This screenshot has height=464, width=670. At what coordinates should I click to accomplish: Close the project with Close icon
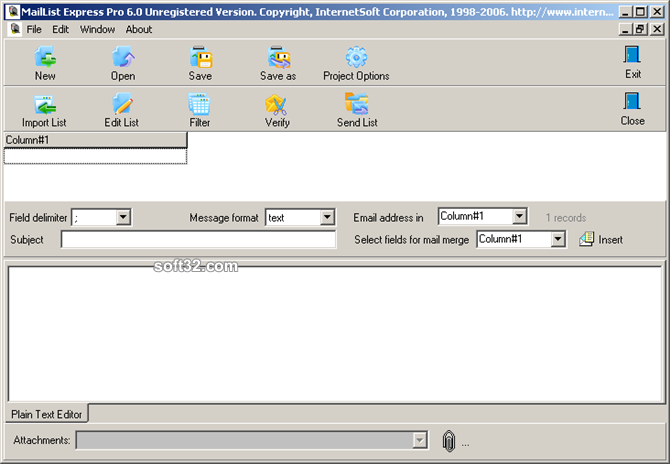[632, 109]
